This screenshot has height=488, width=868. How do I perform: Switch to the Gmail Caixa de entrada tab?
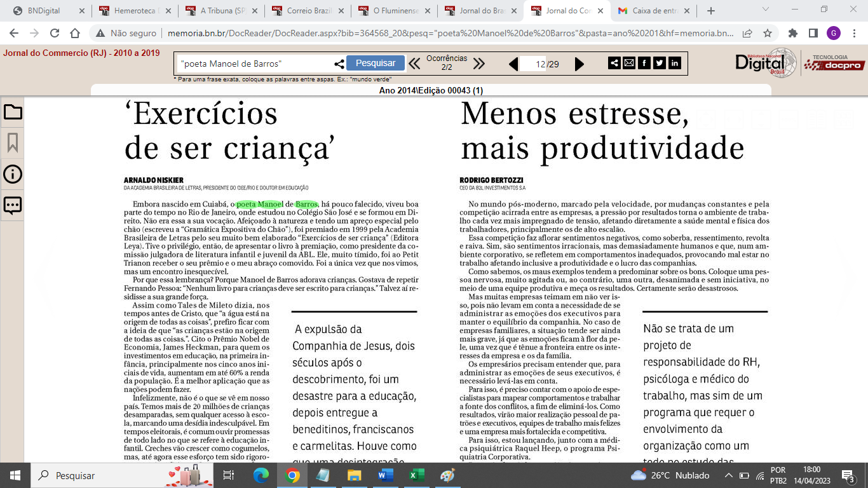653,11
